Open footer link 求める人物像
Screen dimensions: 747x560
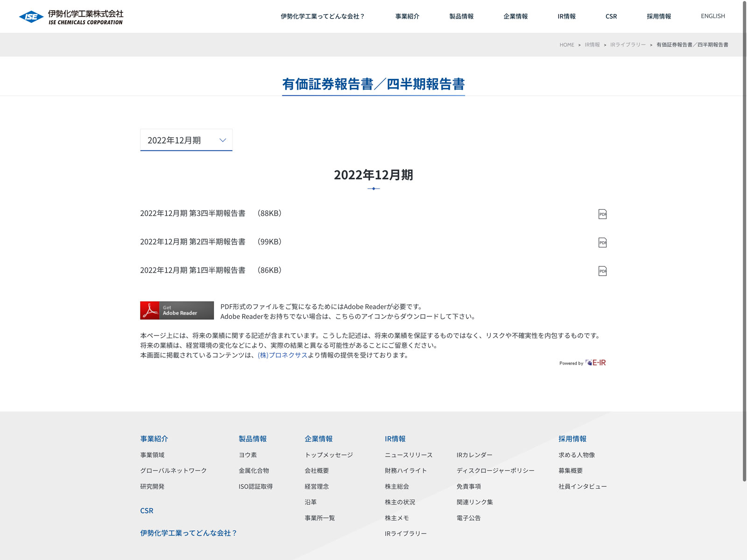577,455
